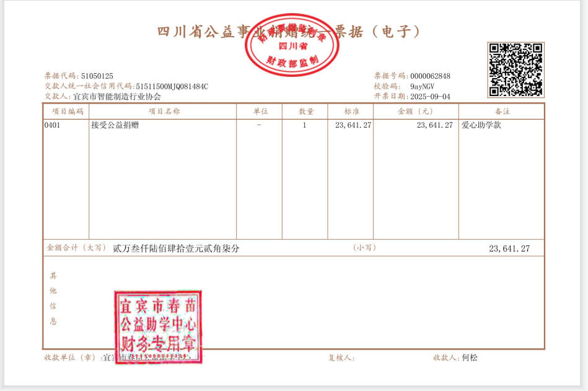Select 金额 column cell 23,641.27
The height and width of the screenshot is (391, 588).
point(434,125)
